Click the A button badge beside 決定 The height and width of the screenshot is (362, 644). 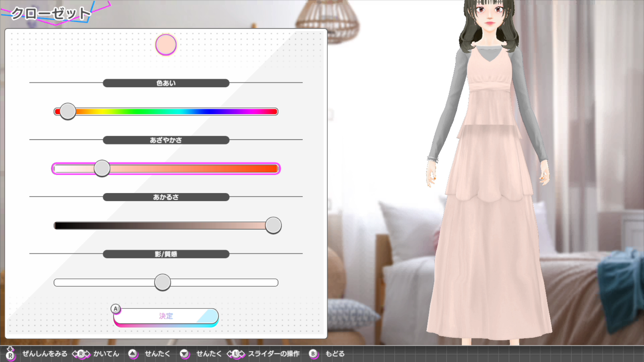tap(116, 309)
